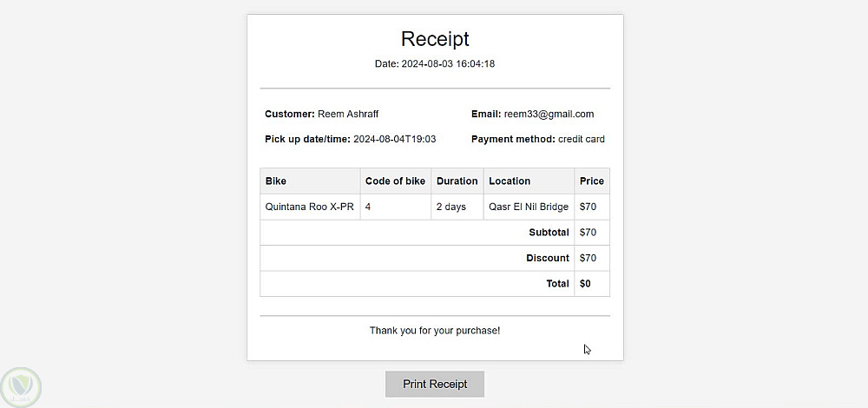Click the 2 days duration cell

[451, 207]
